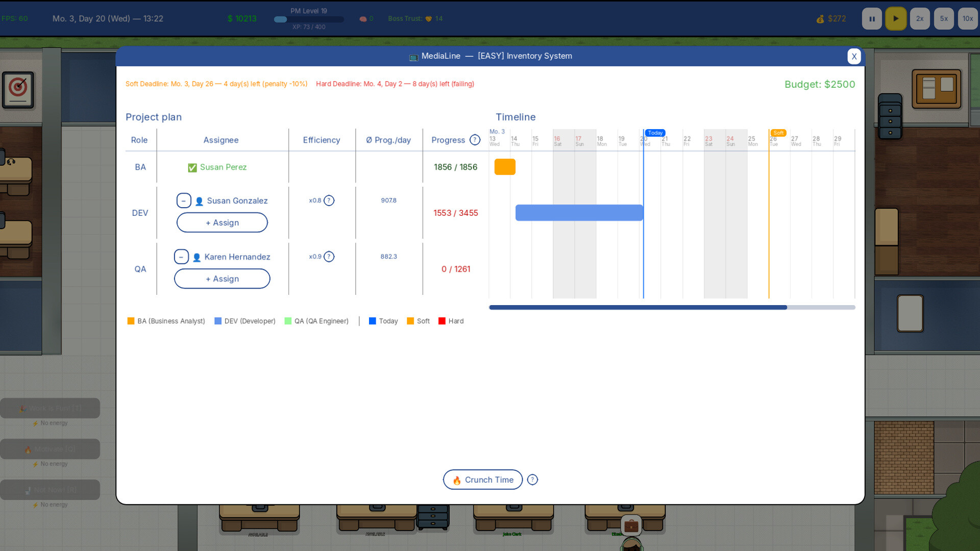Click the Assignee column header
The height and width of the screenshot is (551, 980).
pyautogui.click(x=221, y=140)
